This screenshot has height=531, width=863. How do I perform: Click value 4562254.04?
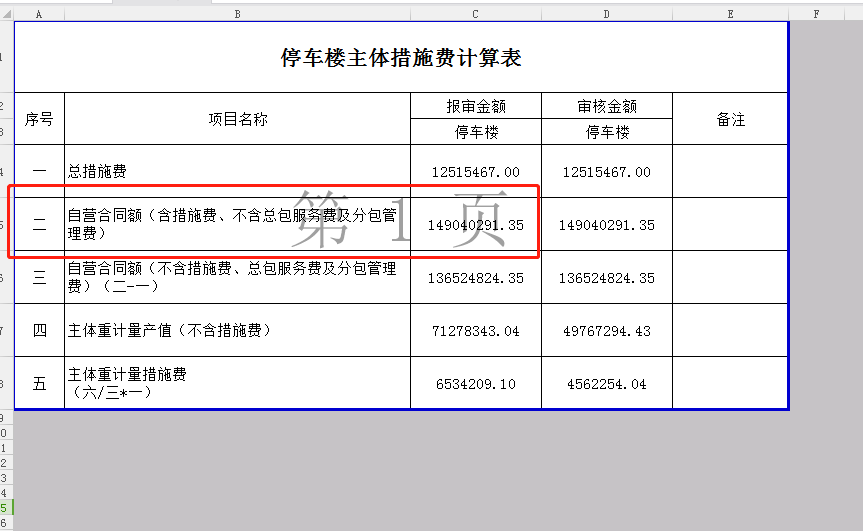pos(607,383)
